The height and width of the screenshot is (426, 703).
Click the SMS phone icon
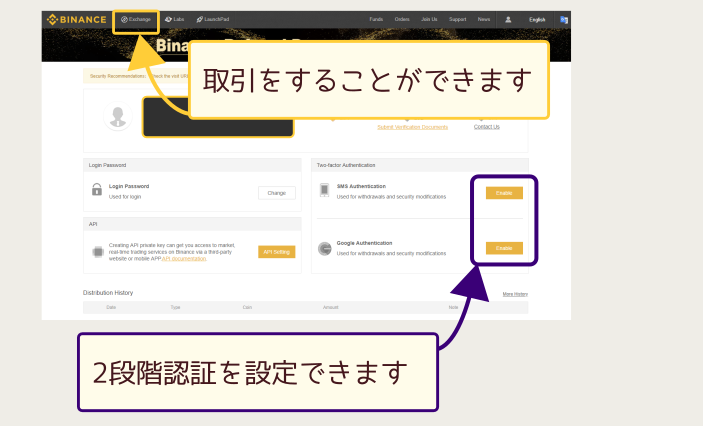(324, 190)
